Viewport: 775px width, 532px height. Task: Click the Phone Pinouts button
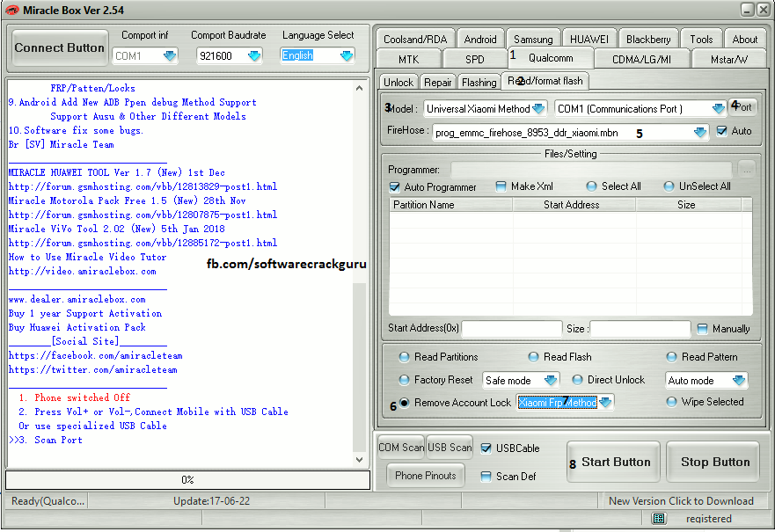(426, 476)
